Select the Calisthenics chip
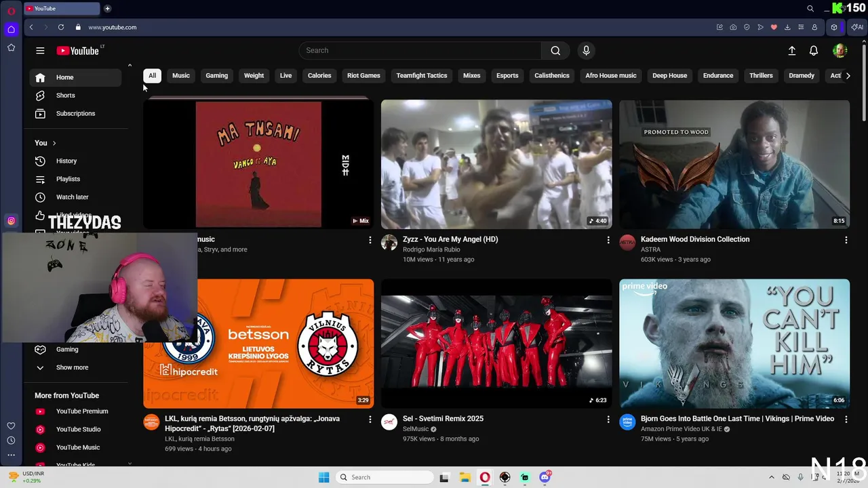This screenshot has height=488, width=868. click(x=552, y=75)
